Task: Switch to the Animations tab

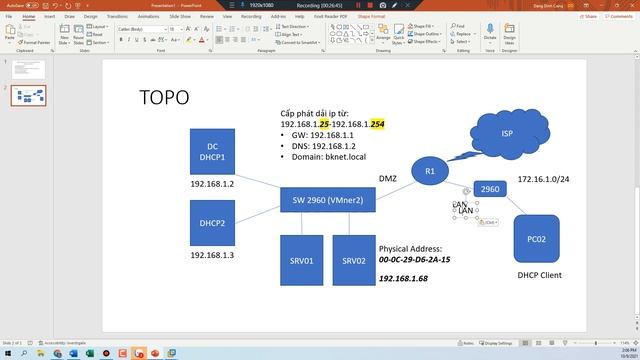Action: (148, 17)
